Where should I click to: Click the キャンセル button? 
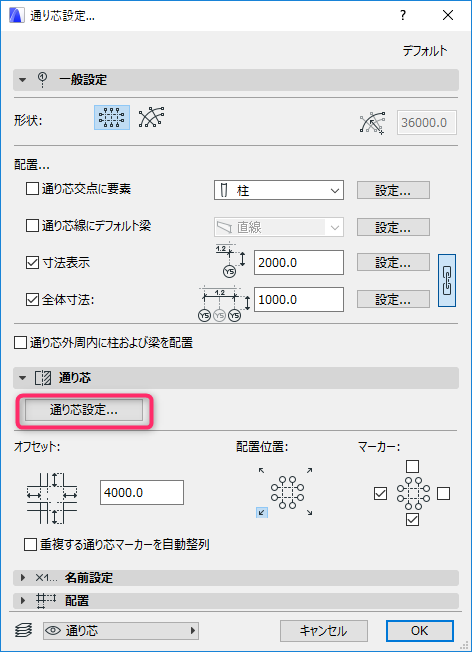[x=324, y=631]
